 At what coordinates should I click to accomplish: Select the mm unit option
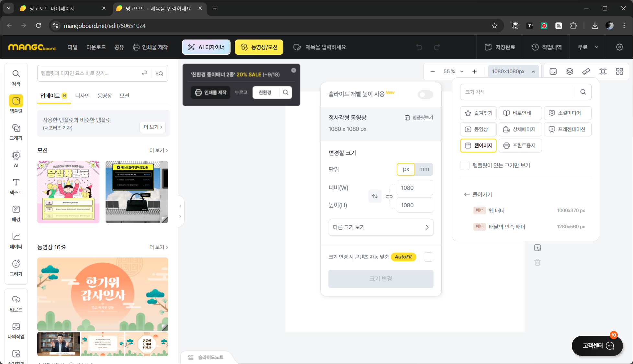coord(424,169)
